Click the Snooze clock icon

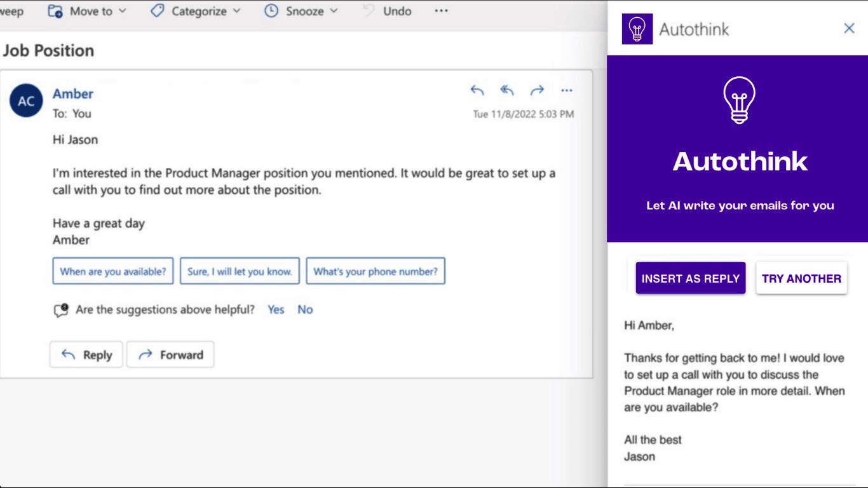pyautogui.click(x=271, y=11)
